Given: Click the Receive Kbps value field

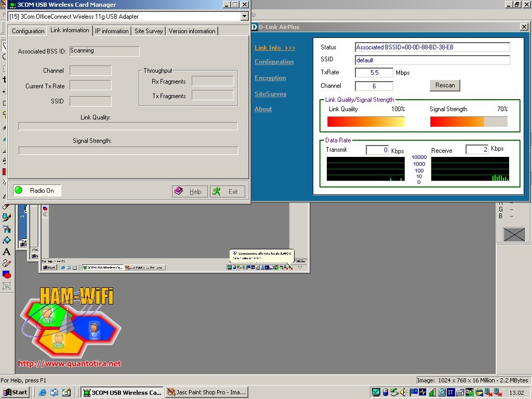Looking at the screenshot, I should point(477,149).
